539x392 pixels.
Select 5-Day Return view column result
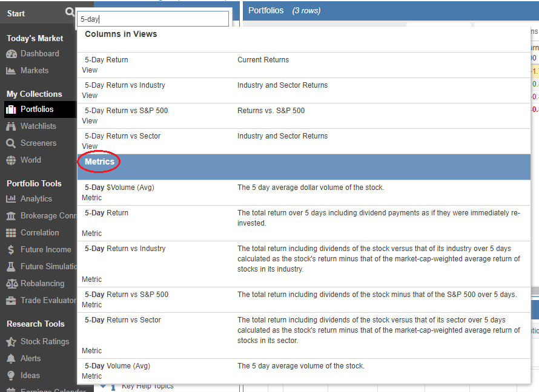pos(107,60)
